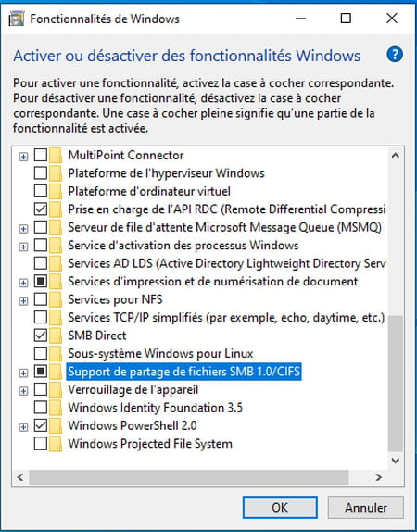Click folder icon beside Services pour NFS
Image resolution: width=417 pixels, height=532 pixels.
click(x=56, y=299)
